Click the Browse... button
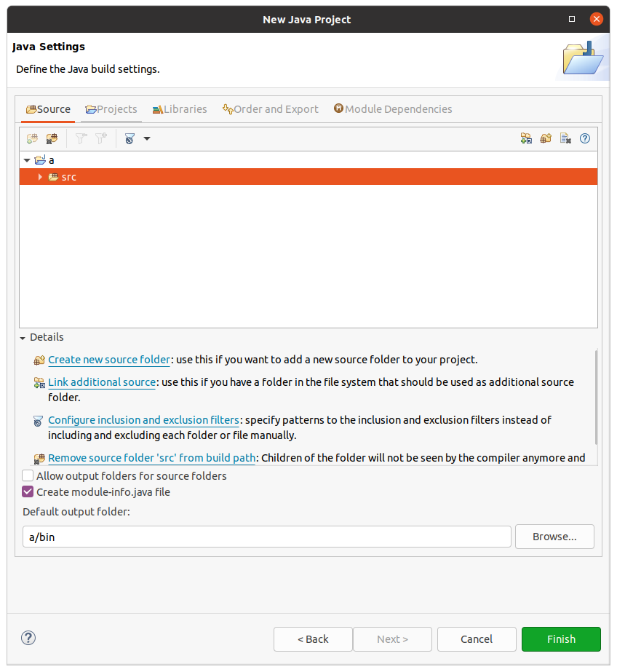617x672 pixels. pos(554,537)
